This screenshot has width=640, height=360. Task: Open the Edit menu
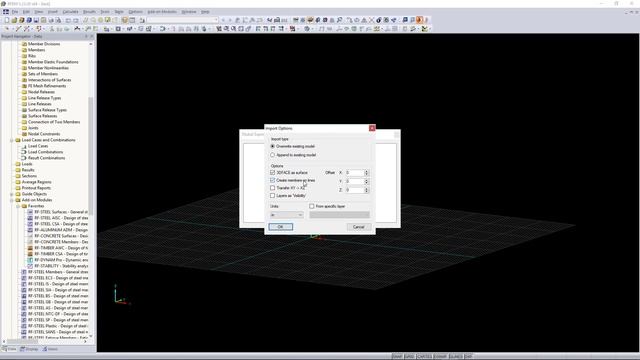point(26,12)
